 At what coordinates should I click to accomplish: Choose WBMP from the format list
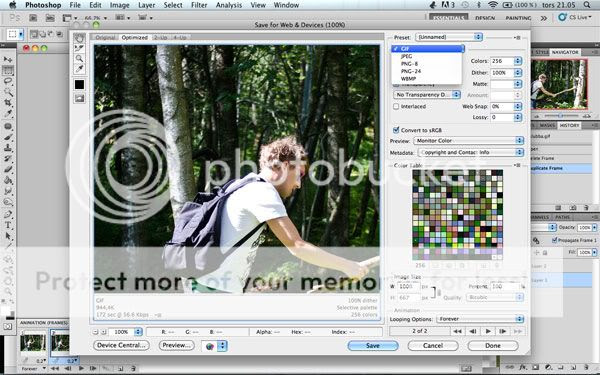point(408,78)
